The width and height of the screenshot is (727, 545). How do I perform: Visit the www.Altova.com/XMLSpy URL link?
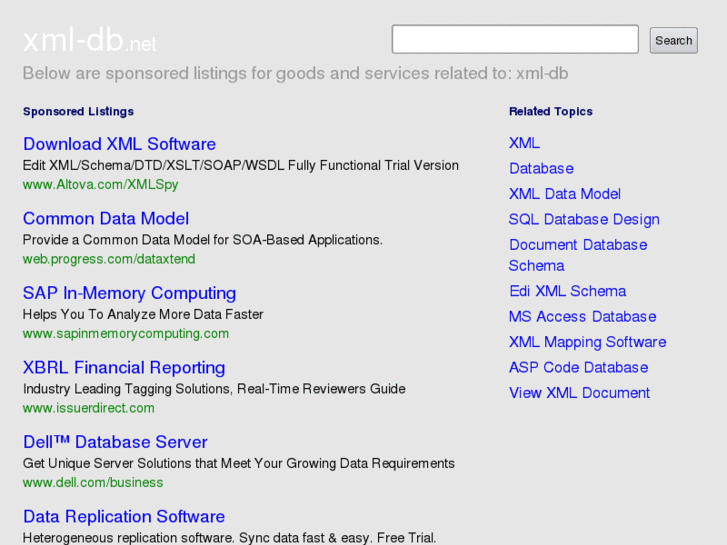coord(101,184)
